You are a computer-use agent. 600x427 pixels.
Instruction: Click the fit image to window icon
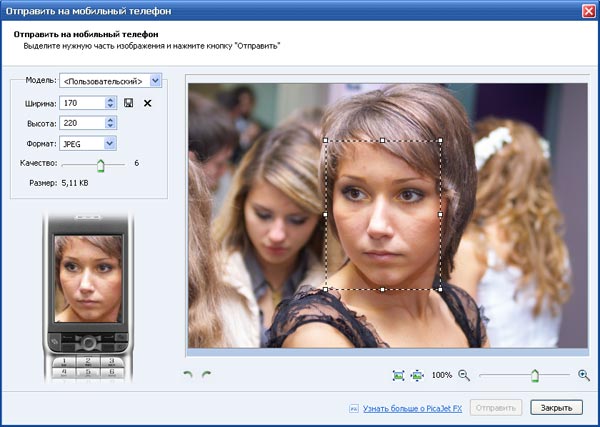click(x=399, y=375)
